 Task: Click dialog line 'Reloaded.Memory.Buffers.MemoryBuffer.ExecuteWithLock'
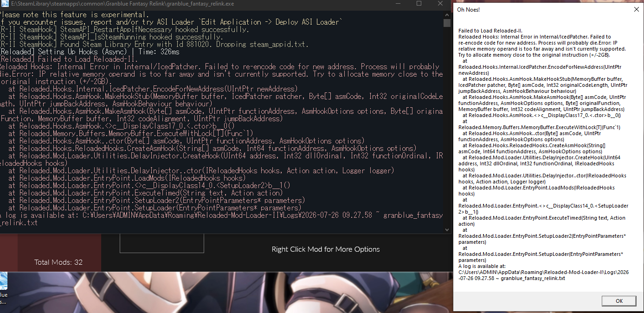click(539, 127)
